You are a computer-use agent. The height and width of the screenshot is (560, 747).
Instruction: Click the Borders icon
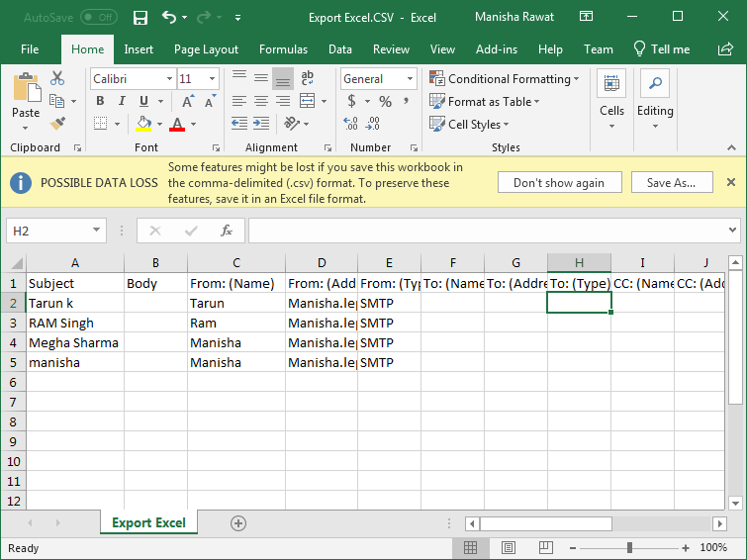click(101, 124)
